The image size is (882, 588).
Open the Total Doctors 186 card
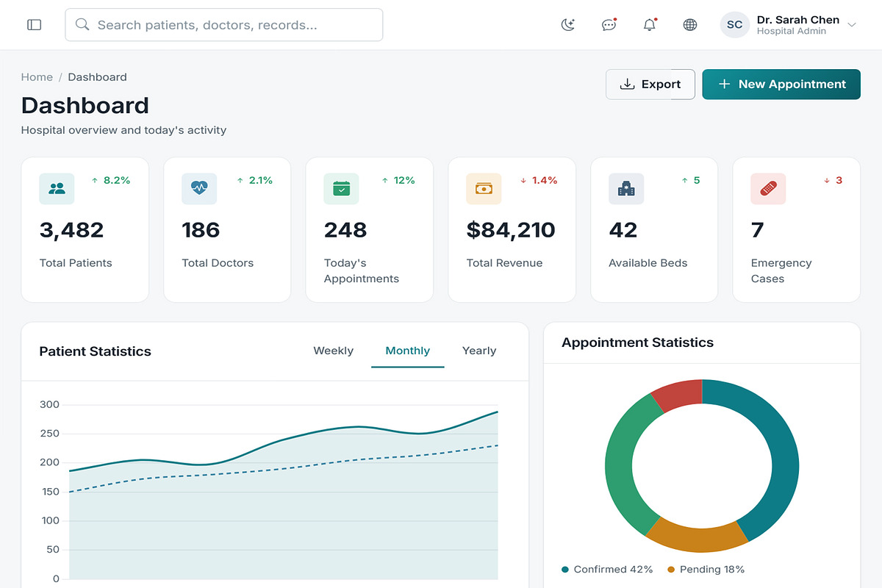[227, 229]
